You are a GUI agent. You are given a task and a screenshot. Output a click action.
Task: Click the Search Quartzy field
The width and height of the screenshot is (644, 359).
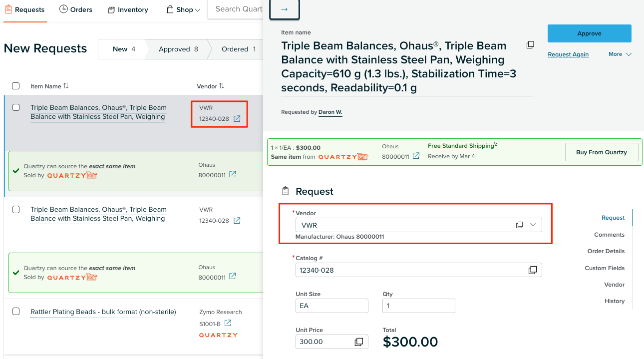(x=236, y=9)
